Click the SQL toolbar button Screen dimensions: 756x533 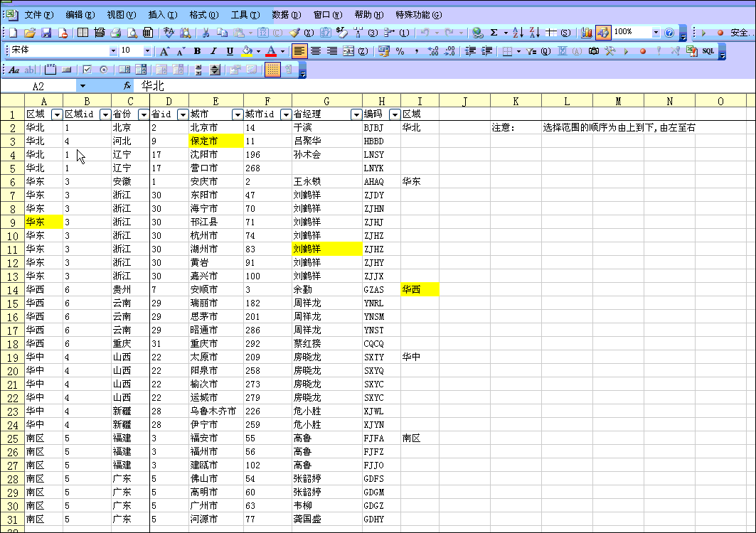pos(708,51)
